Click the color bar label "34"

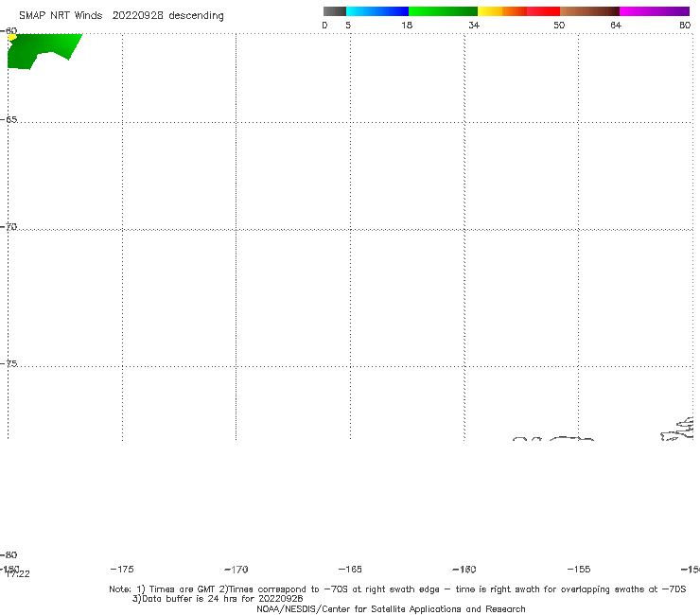tap(474, 25)
